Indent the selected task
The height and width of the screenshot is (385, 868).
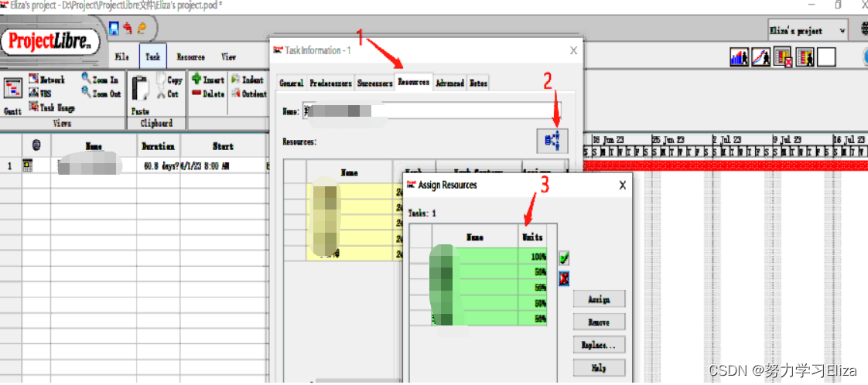(x=248, y=80)
